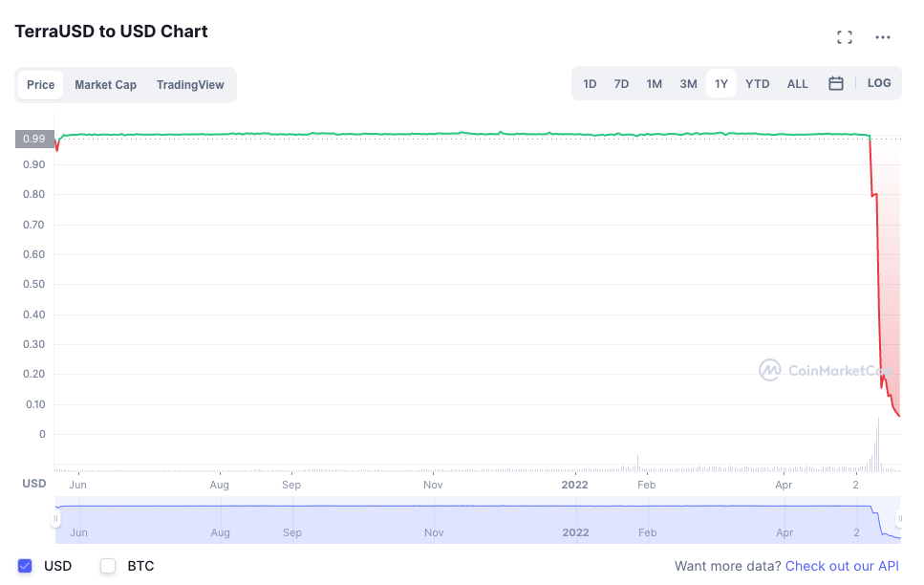Toggle the LOG scale option
Screen dimensions: 924x585
point(879,83)
